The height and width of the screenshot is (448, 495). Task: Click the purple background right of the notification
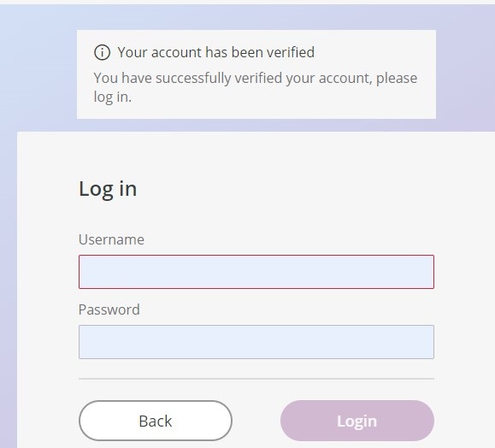pos(465,74)
